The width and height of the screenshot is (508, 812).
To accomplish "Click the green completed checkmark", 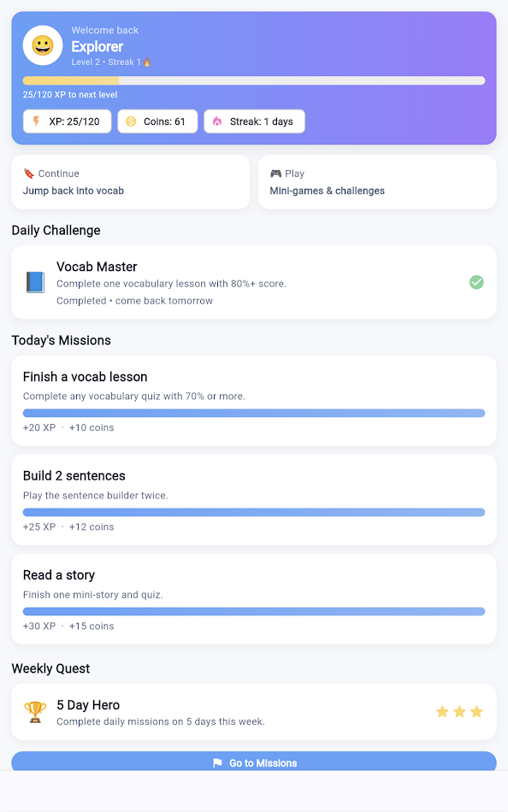I will point(476,282).
